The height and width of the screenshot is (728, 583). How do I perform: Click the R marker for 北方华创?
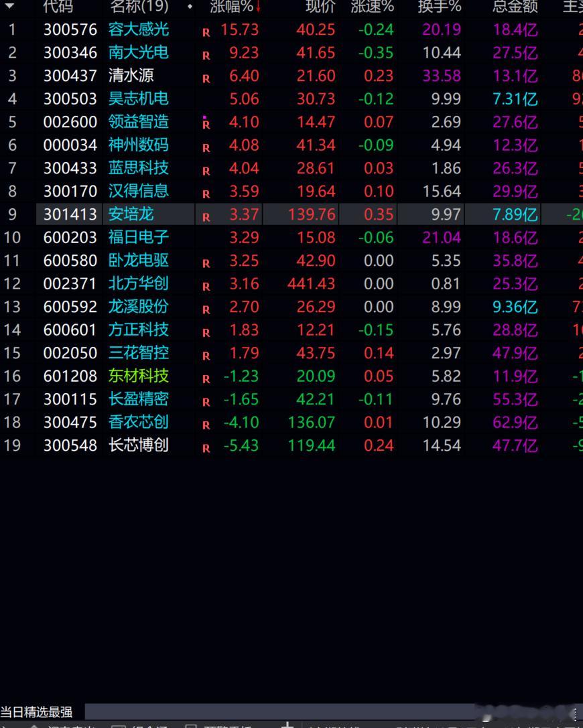[206, 287]
